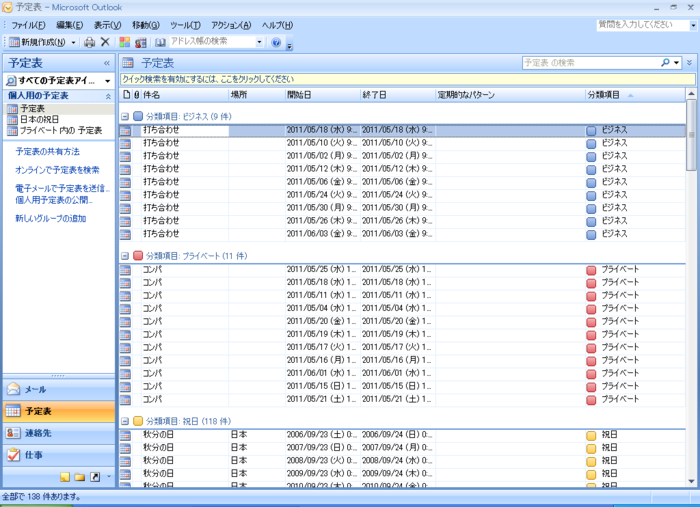Click the 予定表 navigation pane button
Viewport: 700px width, 507px height.
(58, 411)
